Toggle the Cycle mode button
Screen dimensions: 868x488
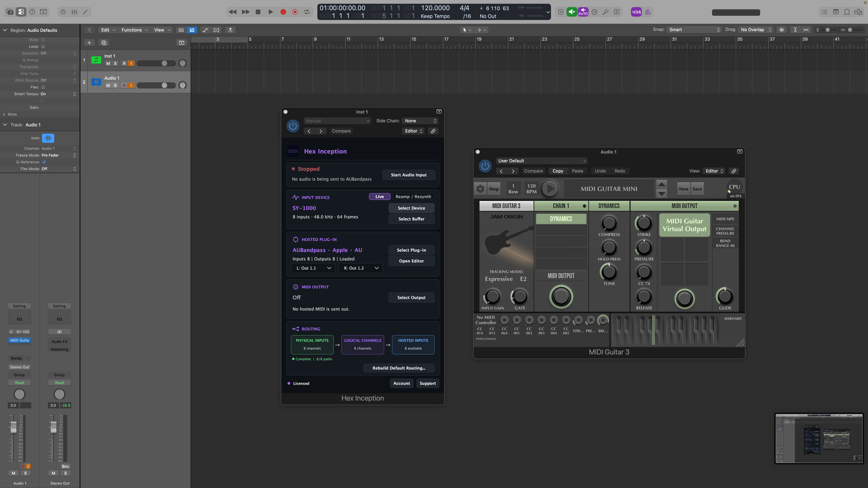[307, 12]
